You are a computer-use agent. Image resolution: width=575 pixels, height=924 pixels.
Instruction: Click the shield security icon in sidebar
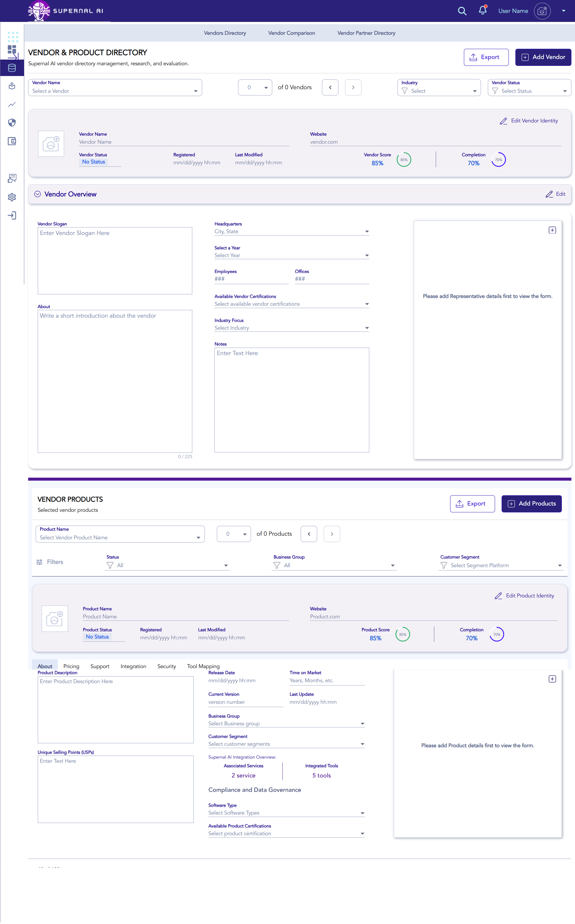click(x=12, y=122)
